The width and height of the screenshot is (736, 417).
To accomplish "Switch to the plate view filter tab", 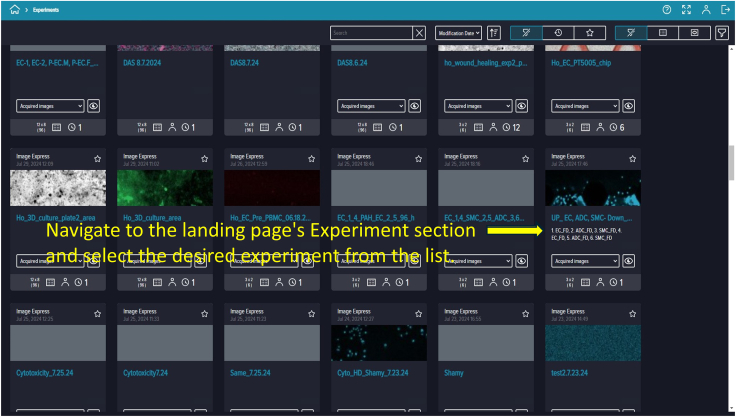I will click(x=663, y=33).
